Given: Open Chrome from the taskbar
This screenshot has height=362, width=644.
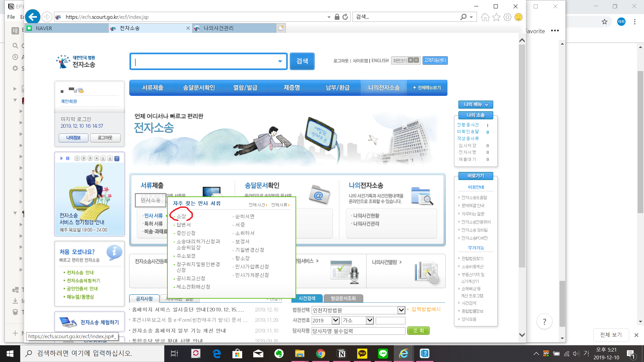Looking at the screenshot, I should (320, 354).
